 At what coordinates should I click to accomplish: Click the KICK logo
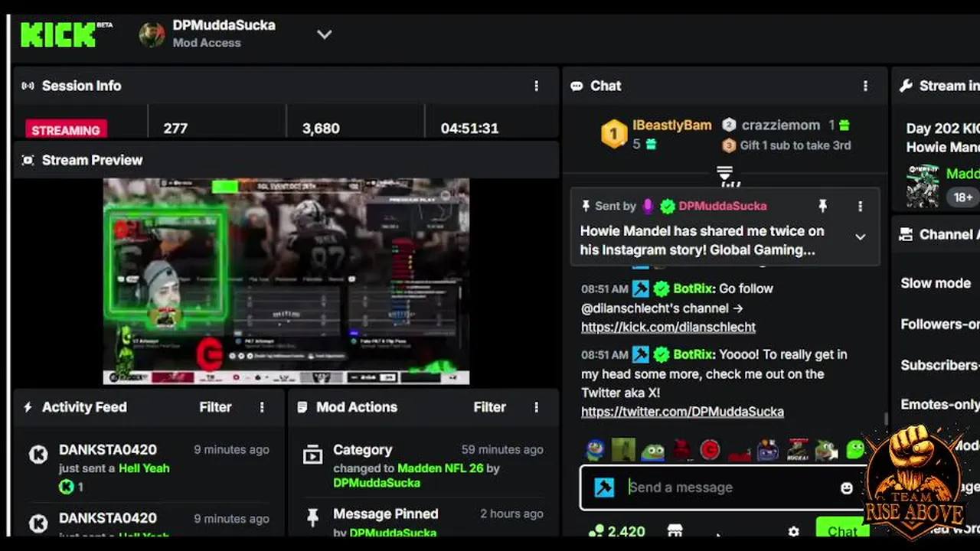58,34
